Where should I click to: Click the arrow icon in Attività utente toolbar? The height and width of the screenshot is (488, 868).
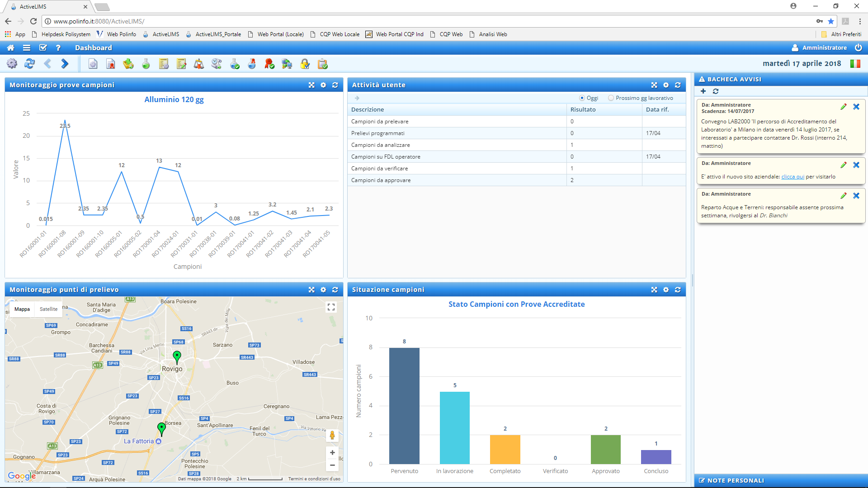357,98
